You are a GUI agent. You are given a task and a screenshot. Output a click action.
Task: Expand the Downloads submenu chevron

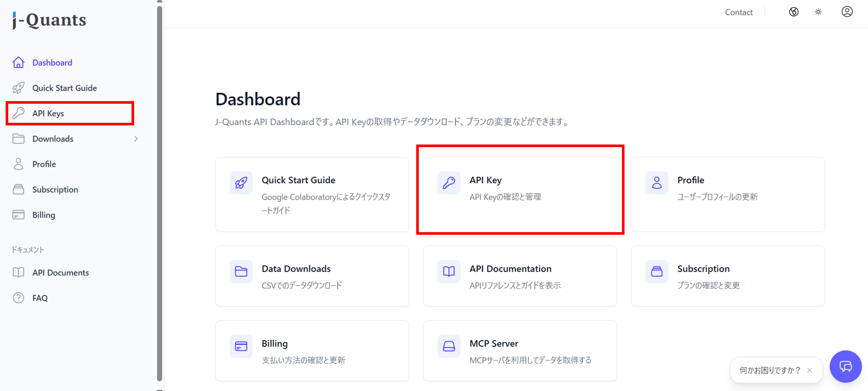(136, 139)
